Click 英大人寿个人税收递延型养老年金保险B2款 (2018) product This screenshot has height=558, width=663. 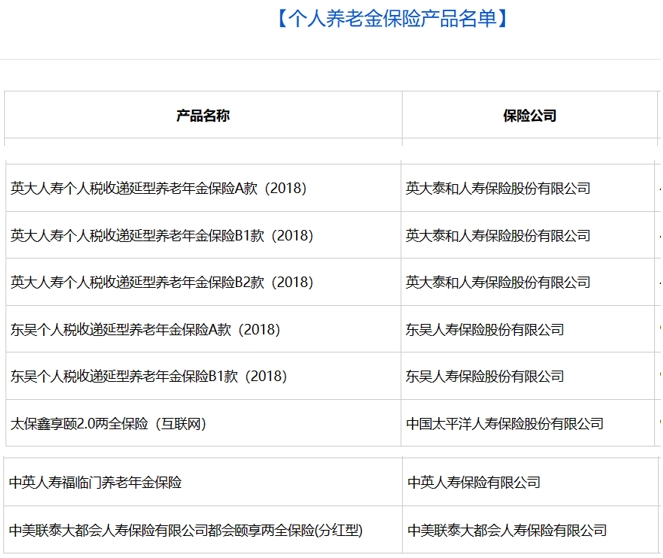click(x=162, y=282)
